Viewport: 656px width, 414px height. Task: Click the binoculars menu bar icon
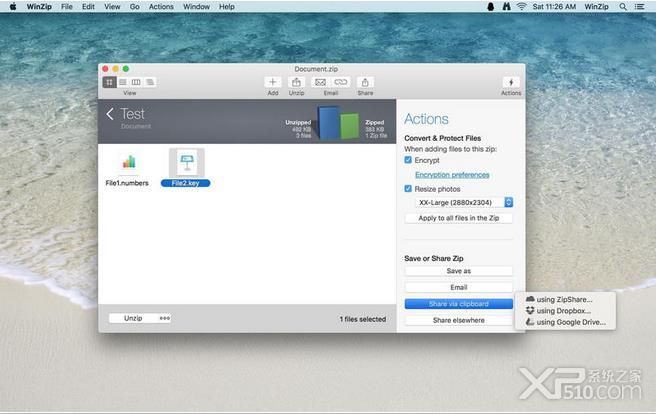(x=506, y=6)
